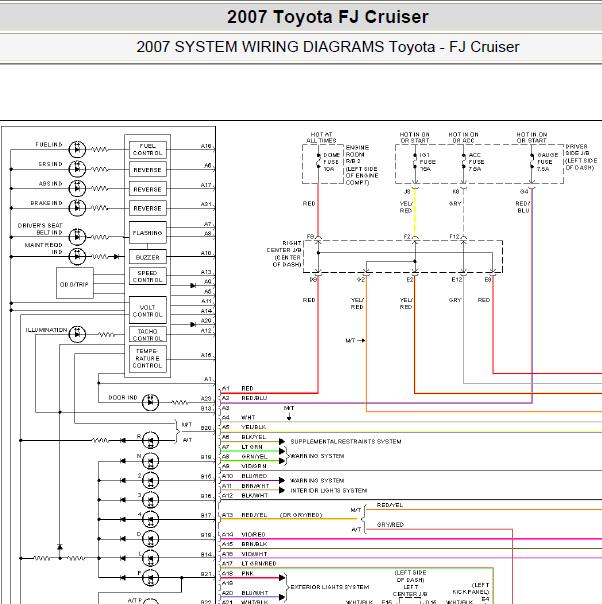Click 'EXTERIOR LIGHTS SYSTEM' text
Screen dimensions: 602x604
[330, 587]
